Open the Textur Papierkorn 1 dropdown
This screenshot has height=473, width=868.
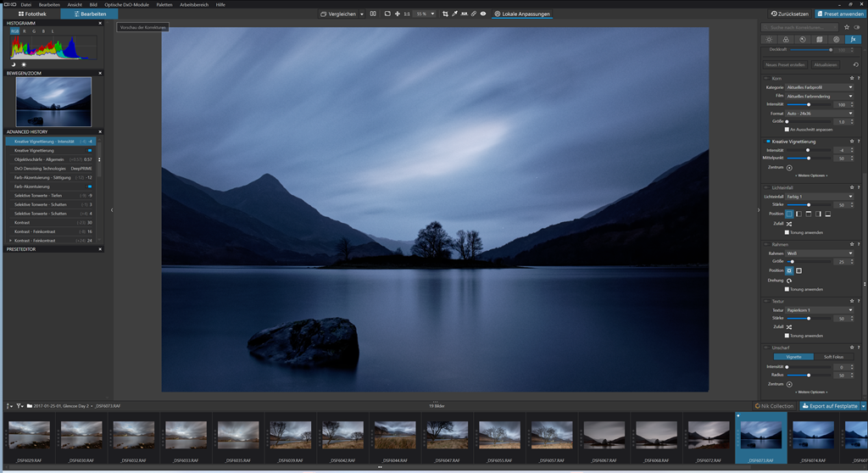point(819,310)
